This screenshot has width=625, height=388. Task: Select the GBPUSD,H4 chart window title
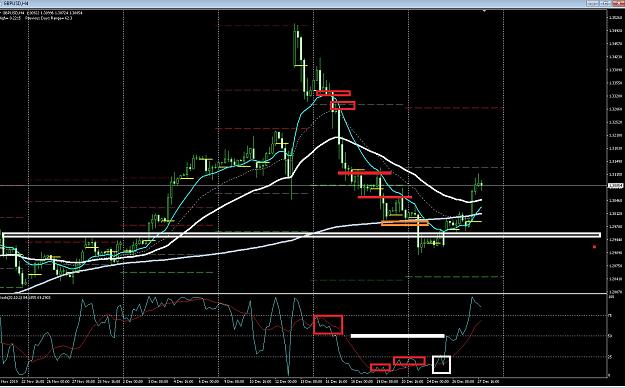[x=16, y=3]
